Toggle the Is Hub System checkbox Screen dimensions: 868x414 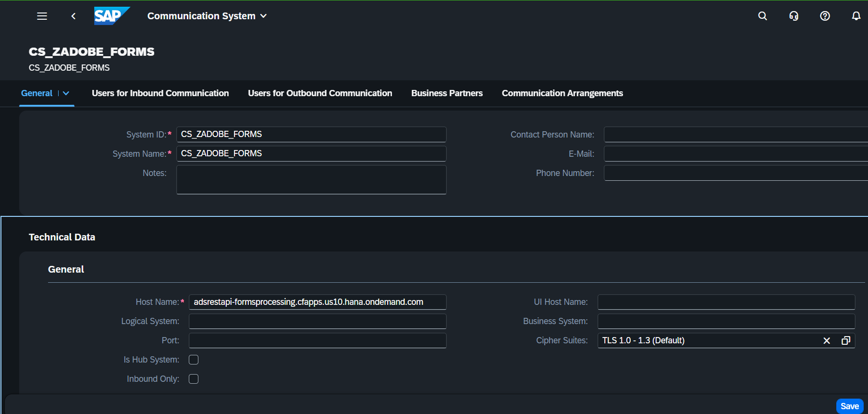(x=194, y=360)
